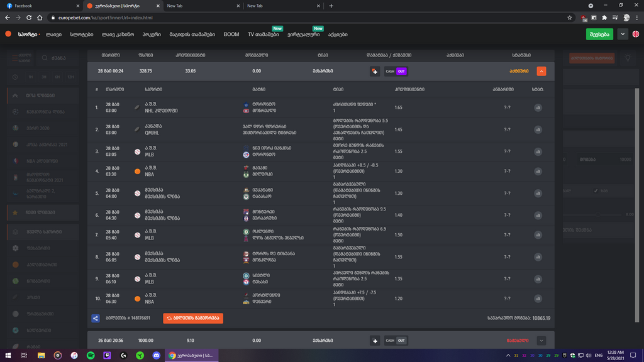Open Twitch app from the taskbar
Viewport: 644px width, 362px height.
107,356
